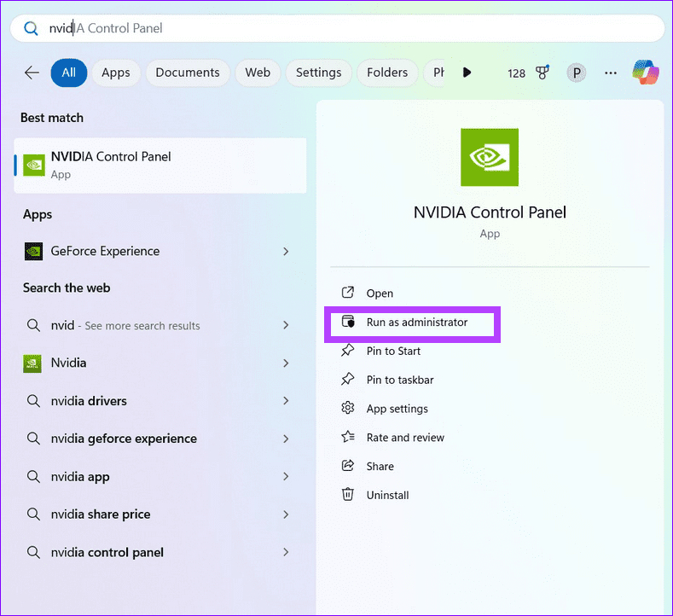Viewport: 673px width, 616px height.
Task: Go back with the left arrow icon
Action: click(32, 73)
